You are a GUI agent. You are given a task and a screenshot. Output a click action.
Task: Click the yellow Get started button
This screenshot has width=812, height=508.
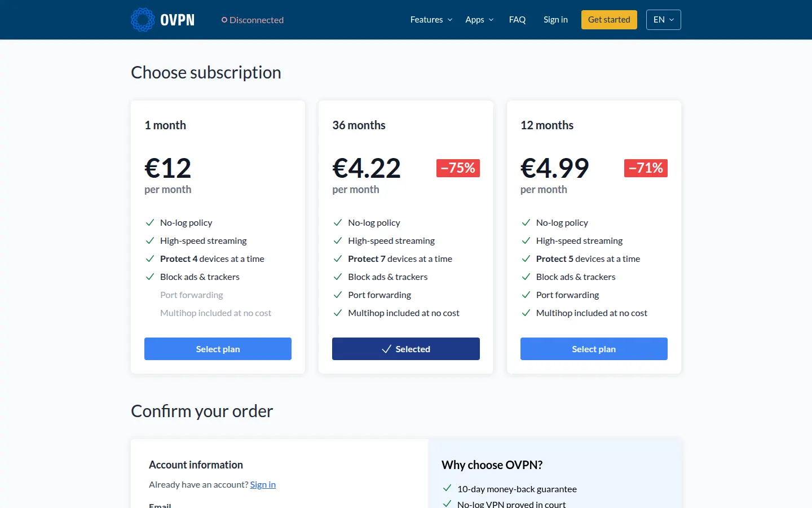(609, 20)
